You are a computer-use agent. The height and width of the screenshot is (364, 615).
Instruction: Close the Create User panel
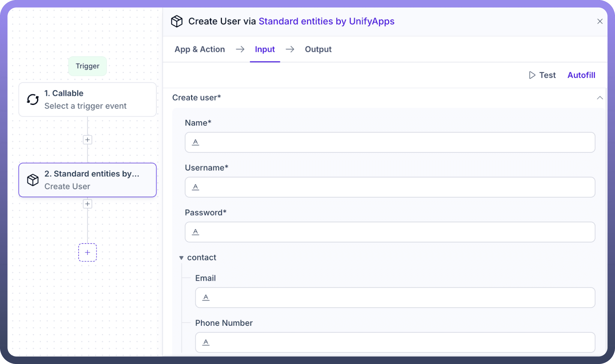600,21
